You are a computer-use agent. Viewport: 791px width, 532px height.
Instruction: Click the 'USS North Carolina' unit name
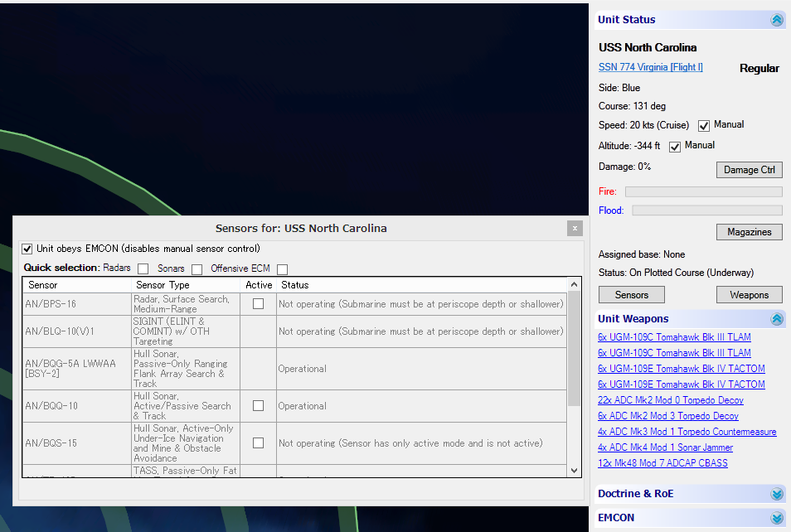pos(648,47)
